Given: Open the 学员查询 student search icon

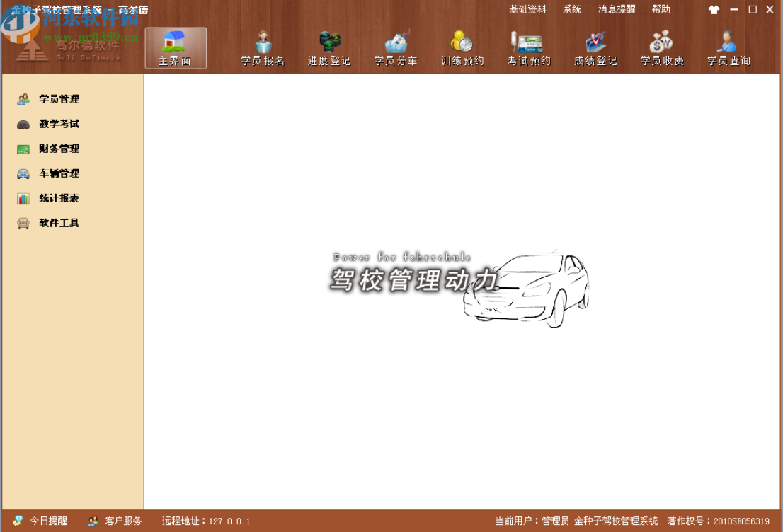Looking at the screenshot, I should (728, 42).
